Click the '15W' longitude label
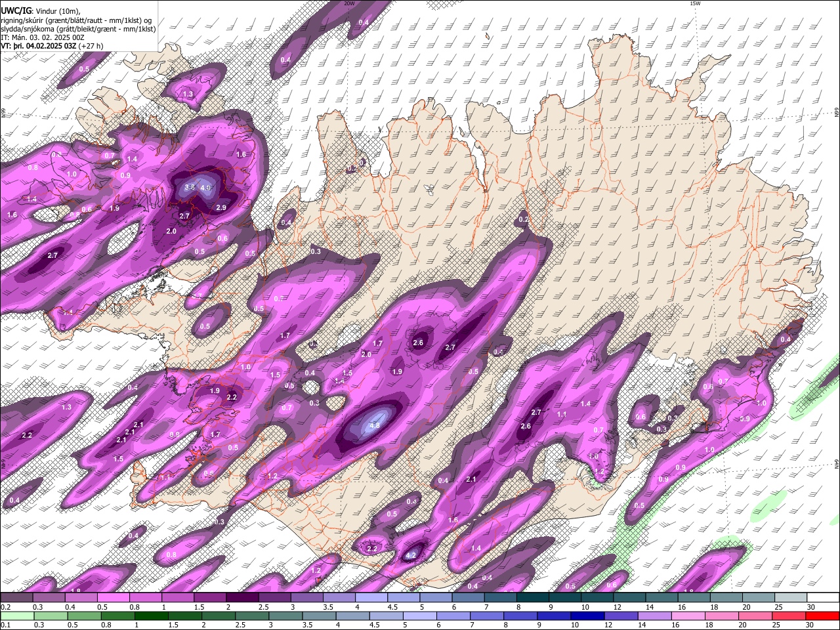840x630 pixels. coord(695,3)
